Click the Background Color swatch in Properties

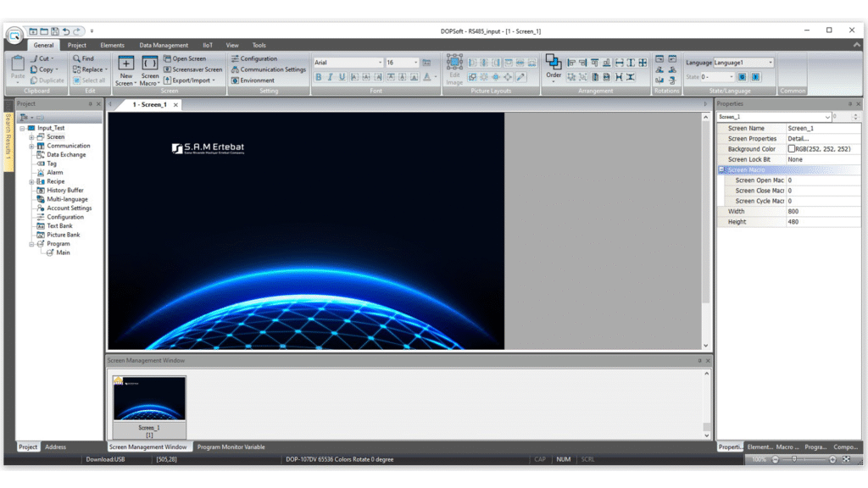click(792, 149)
